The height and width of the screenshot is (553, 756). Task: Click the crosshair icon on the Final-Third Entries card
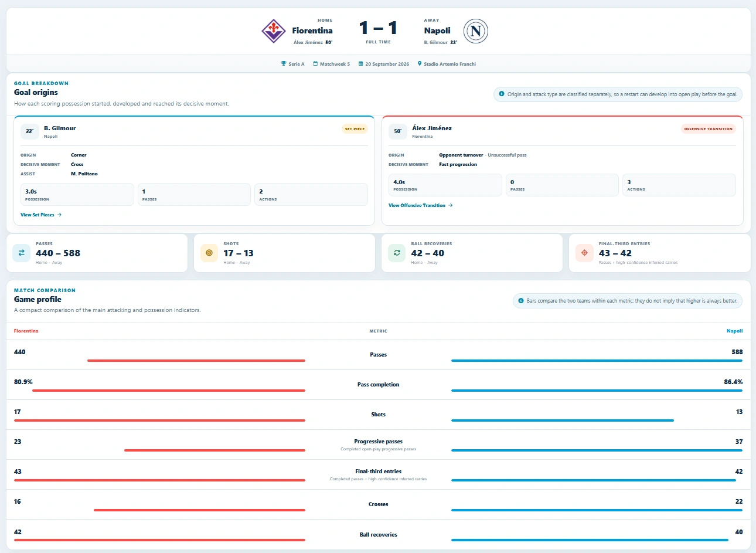pos(584,253)
